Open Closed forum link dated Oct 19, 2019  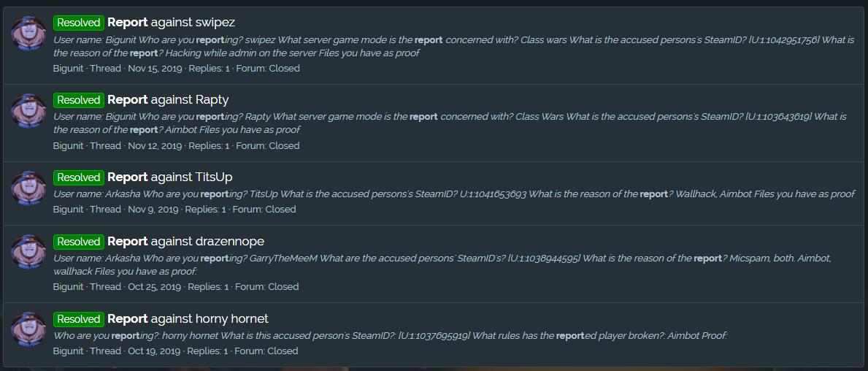[283, 351]
